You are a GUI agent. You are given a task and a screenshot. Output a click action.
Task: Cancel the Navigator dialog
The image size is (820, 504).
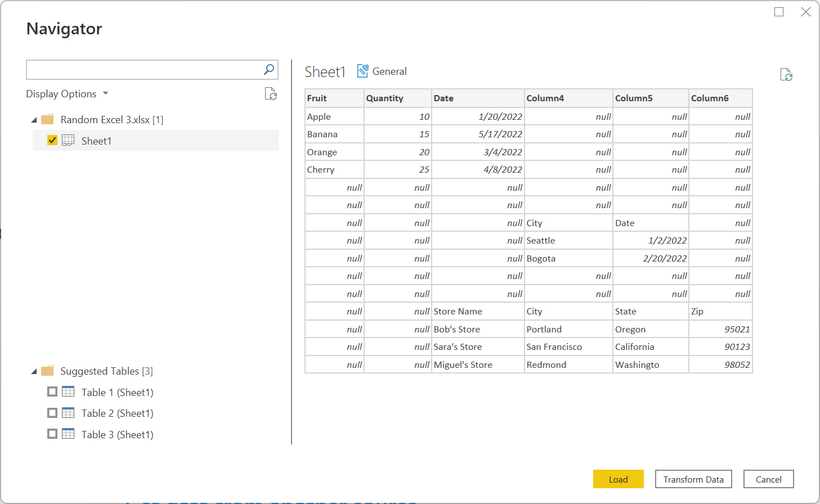tap(768, 479)
